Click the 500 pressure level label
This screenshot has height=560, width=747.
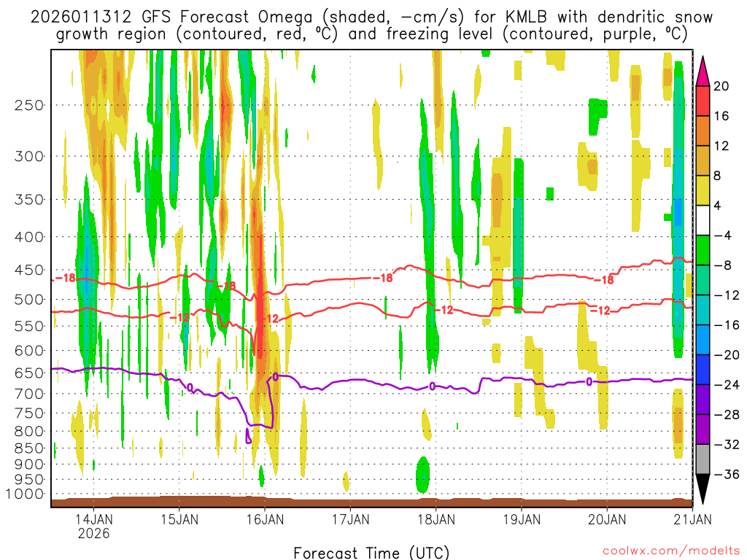29,300
